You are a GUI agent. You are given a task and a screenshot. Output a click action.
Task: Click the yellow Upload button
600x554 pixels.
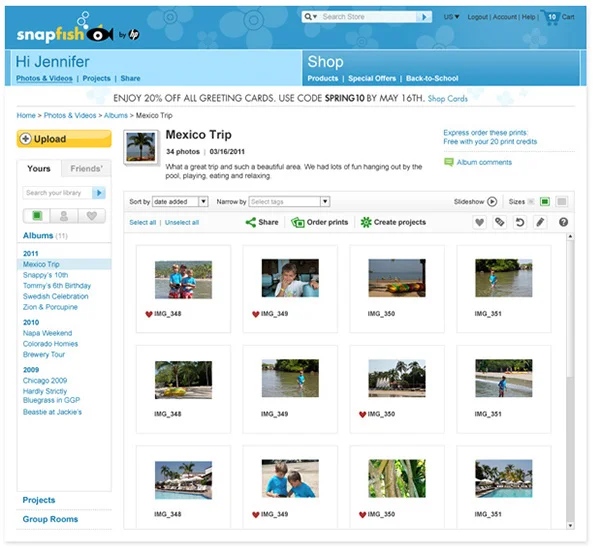(x=64, y=139)
